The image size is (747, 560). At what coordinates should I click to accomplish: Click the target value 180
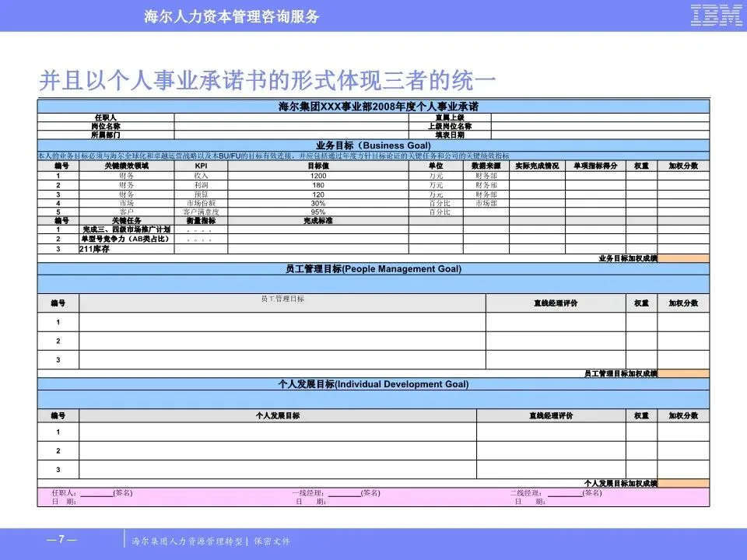318,185
